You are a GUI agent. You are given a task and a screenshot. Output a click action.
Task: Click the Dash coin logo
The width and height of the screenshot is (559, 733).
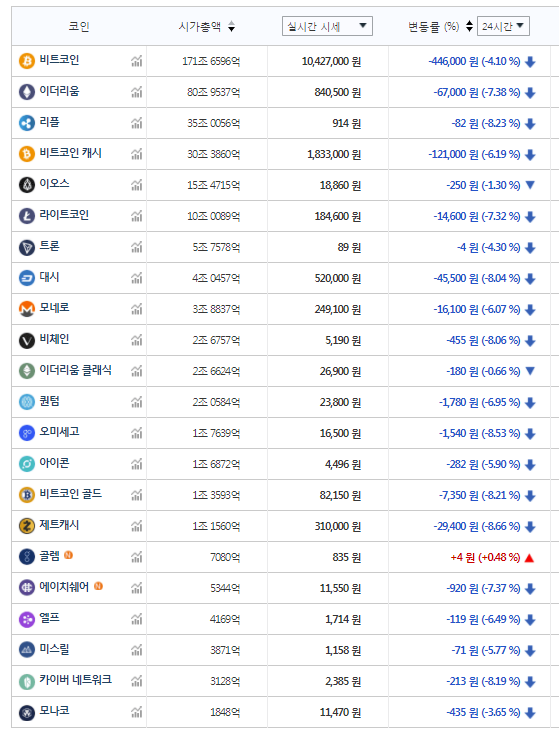coord(27,278)
